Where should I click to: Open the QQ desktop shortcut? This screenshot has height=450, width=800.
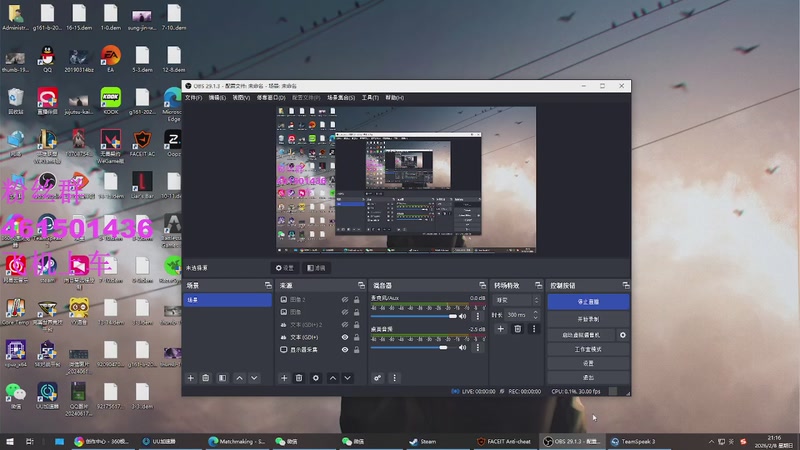[47, 59]
